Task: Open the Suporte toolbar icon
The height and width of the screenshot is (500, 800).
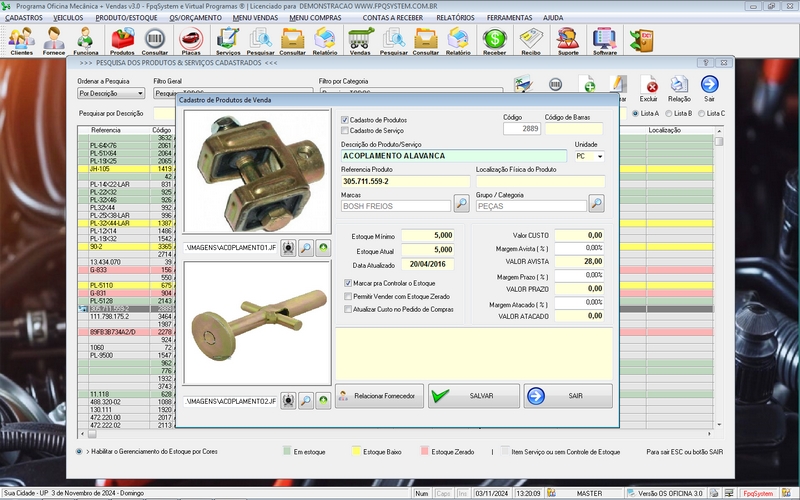Action: tap(567, 40)
